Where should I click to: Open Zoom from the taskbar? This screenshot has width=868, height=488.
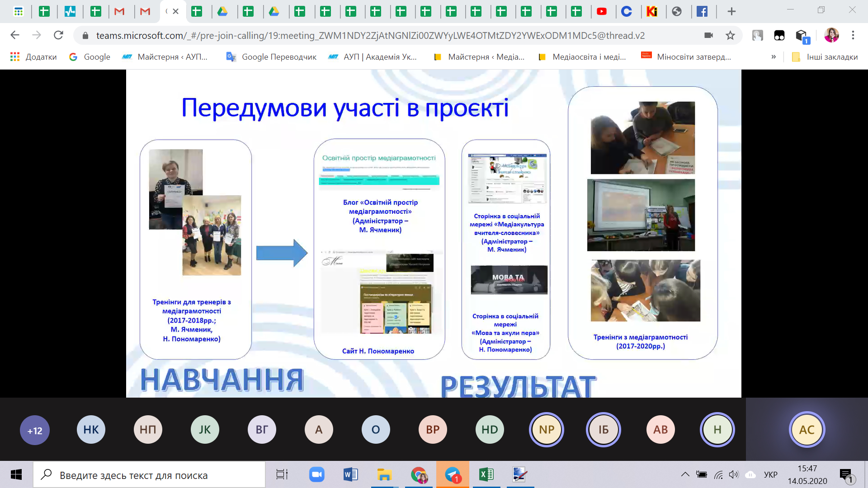point(316,474)
